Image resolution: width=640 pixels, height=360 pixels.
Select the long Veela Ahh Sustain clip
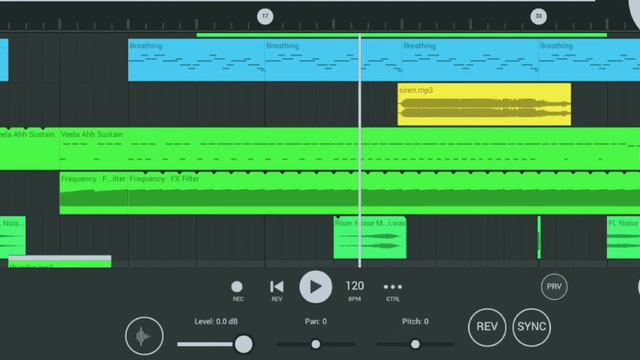pyautogui.click(x=350, y=149)
